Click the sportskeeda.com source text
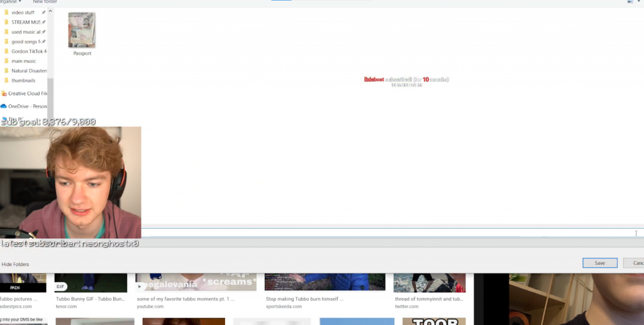Image resolution: width=644 pixels, height=325 pixels. (x=284, y=307)
